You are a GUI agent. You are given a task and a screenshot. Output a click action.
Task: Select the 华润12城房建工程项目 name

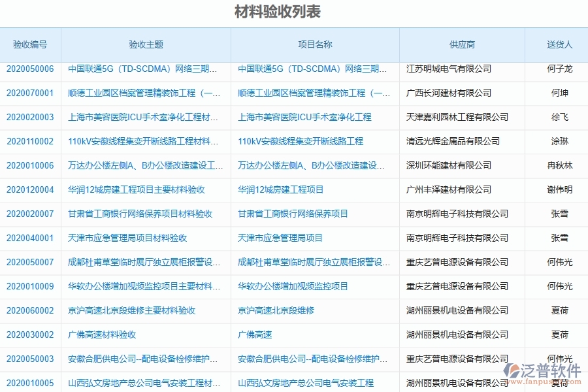[x=284, y=190]
